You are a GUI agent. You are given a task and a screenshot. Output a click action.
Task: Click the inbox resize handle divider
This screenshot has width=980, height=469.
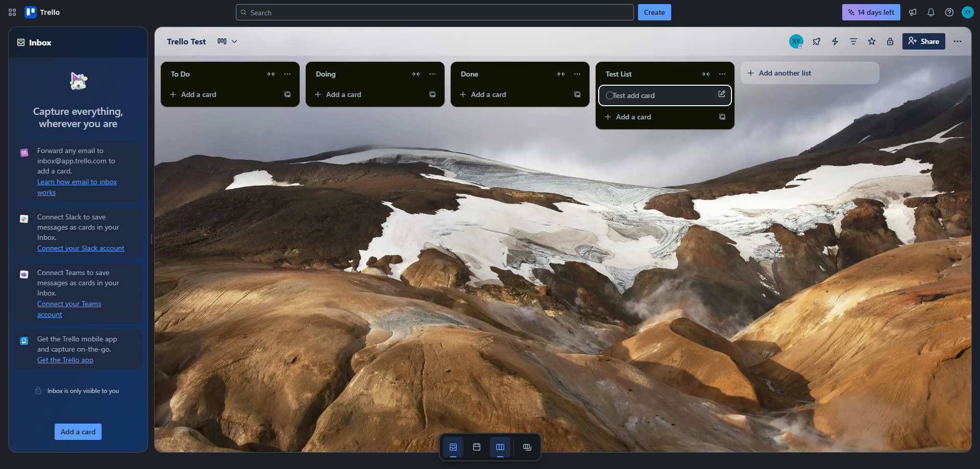click(x=151, y=239)
